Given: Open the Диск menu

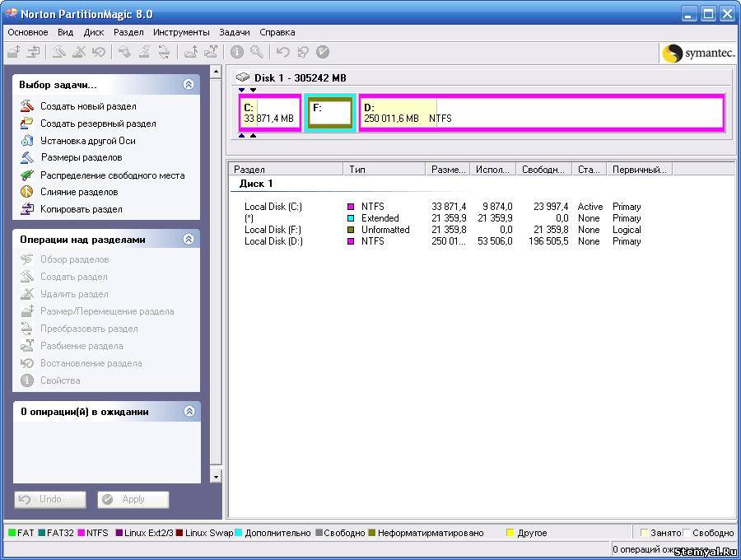Looking at the screenshot, I should coord(94,32).
